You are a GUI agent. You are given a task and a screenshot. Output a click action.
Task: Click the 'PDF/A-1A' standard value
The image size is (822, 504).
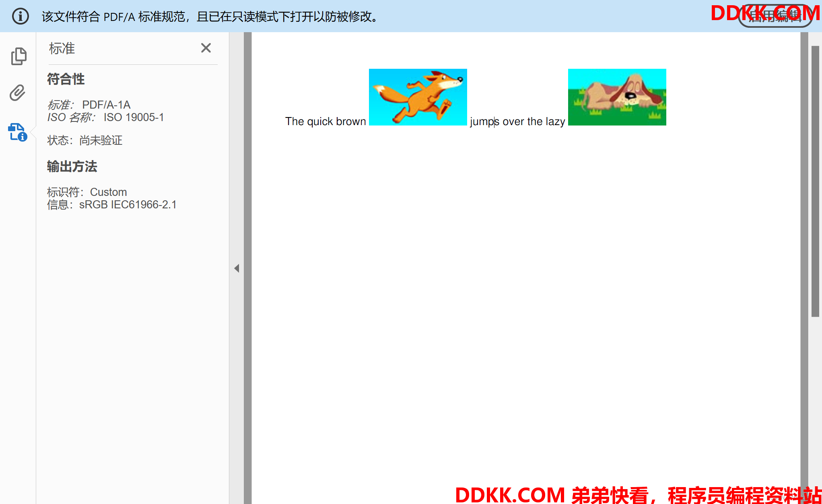click(x=106, y=105)
